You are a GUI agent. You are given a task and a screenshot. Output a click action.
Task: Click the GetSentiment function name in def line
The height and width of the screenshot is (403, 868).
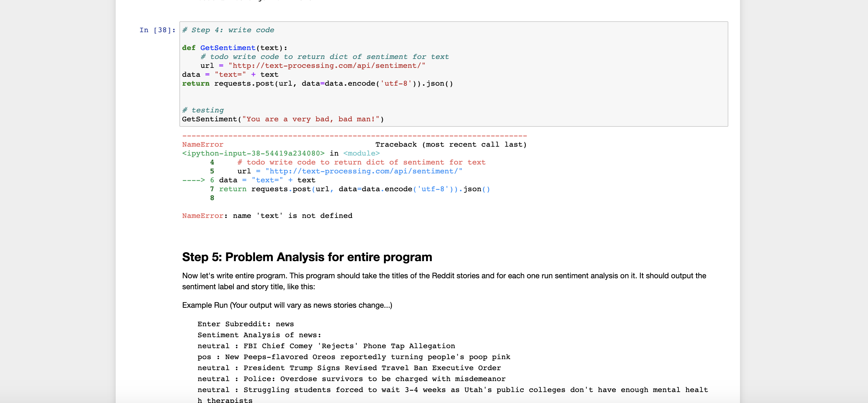coord(228,48)
